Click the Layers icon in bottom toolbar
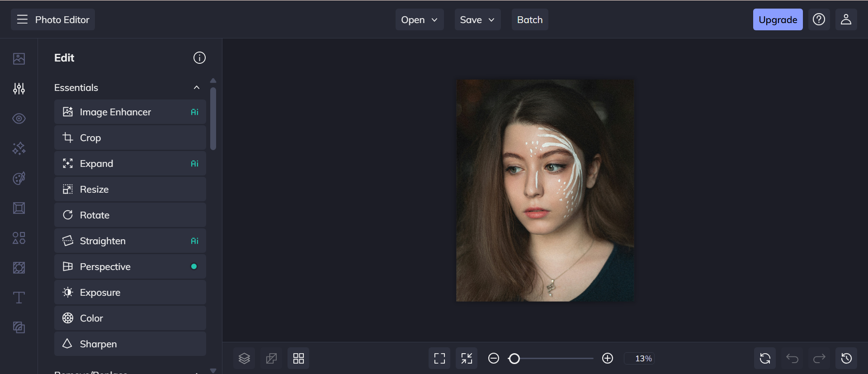The image size is (868, 374). pyautogui.click(x=244, y=359)
